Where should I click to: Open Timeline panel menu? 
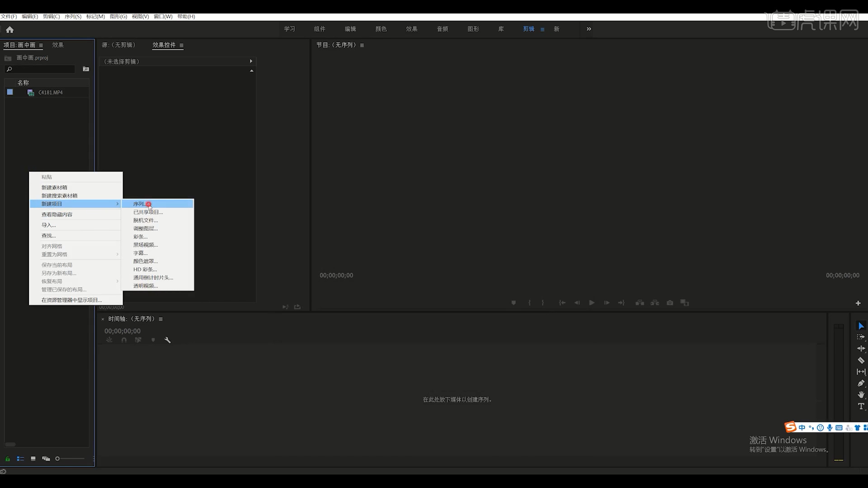pos(160,319)
